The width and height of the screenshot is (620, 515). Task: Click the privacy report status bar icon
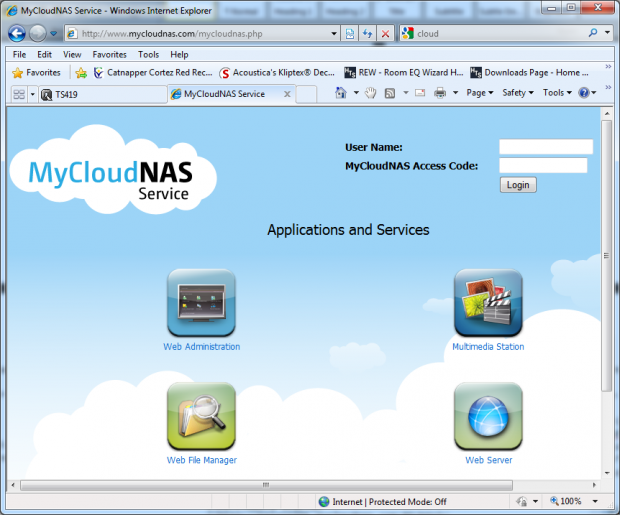pyautogui.click(x=522, y=502)
